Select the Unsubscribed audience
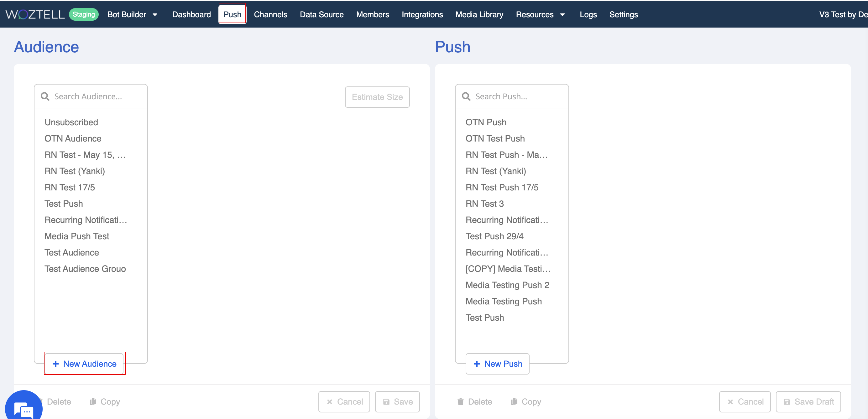Image resolution: width=868 pixels, height=419 pixels. (71, 122)
